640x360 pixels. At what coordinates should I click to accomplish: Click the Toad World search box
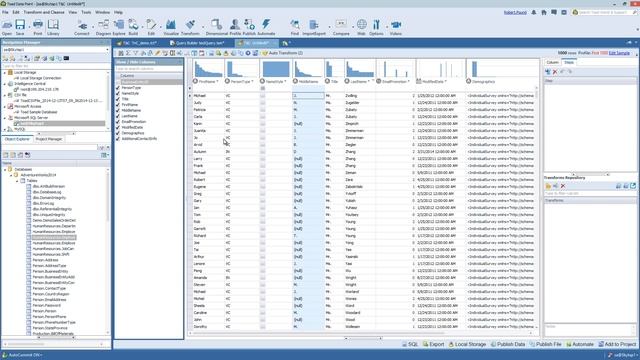click(x=604, y=12)
